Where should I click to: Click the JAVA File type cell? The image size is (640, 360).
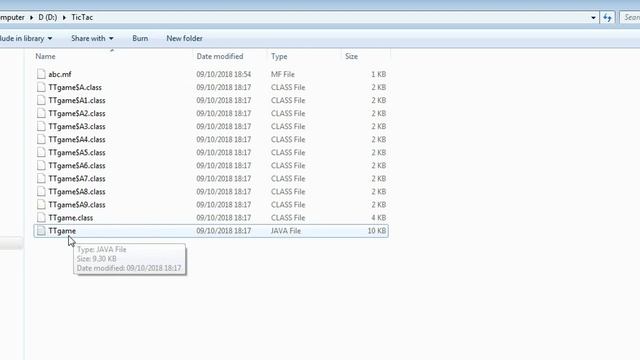(x=286, y=231)
